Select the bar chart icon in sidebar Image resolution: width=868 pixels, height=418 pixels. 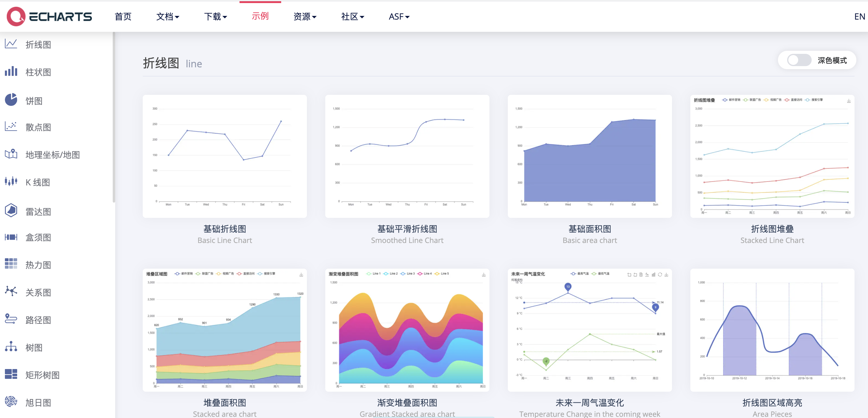11,71
